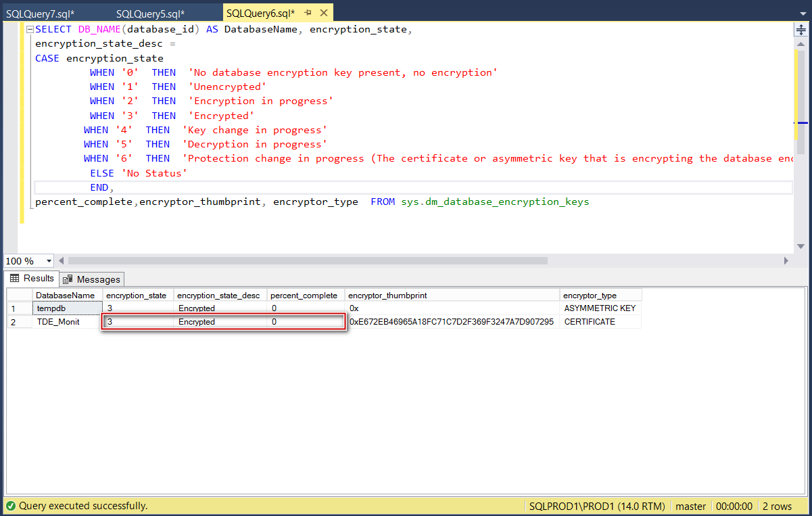Expand the zoom combo box arrow

[x=47, y=260]
